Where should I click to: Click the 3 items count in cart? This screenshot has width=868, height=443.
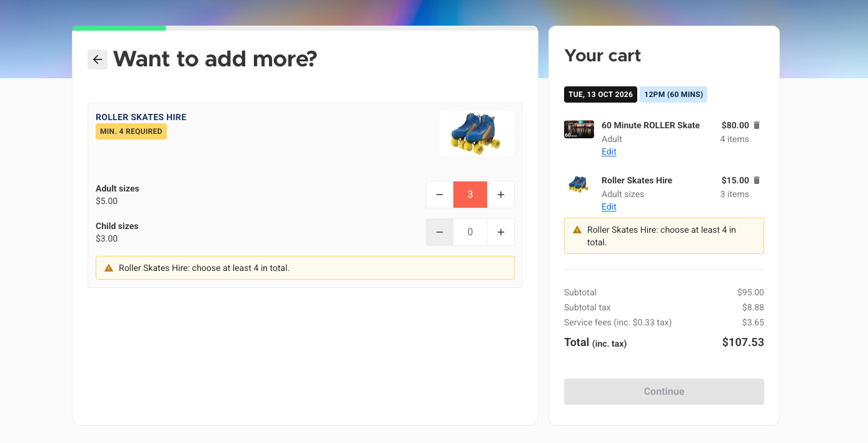point(735,194)
